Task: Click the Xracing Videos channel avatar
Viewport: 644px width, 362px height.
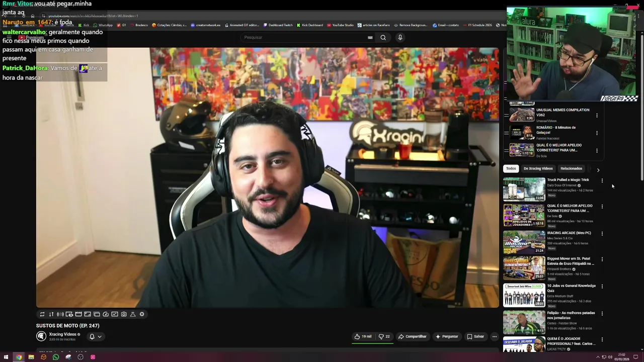Action: 41,336
